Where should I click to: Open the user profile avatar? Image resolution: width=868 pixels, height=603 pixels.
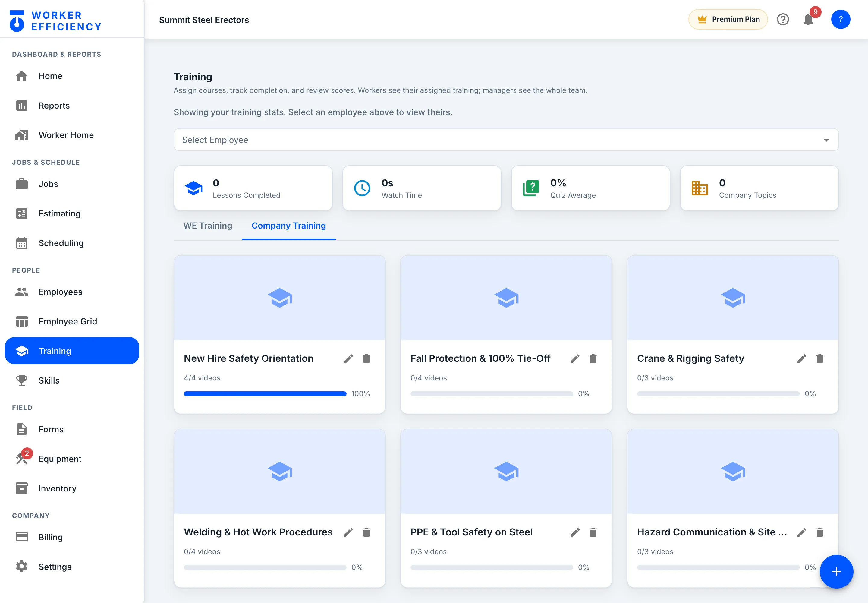841,19
